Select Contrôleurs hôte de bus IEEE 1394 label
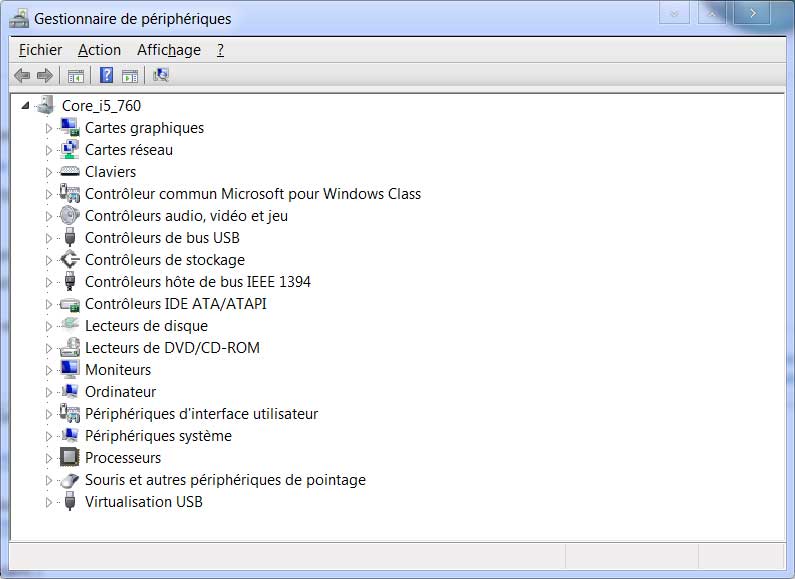Viewport: 795px width, 579px height. (198, 281)
